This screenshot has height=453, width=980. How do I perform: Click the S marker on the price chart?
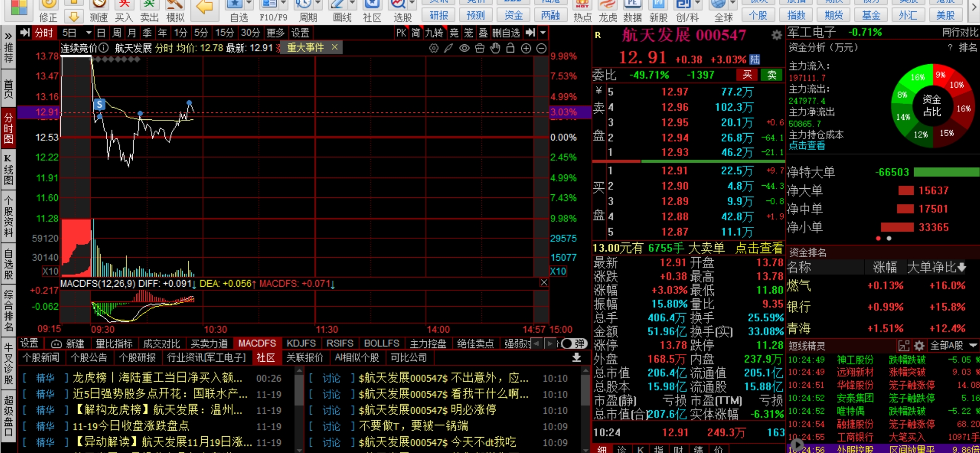pyautogui.click(x=100, y=105)
